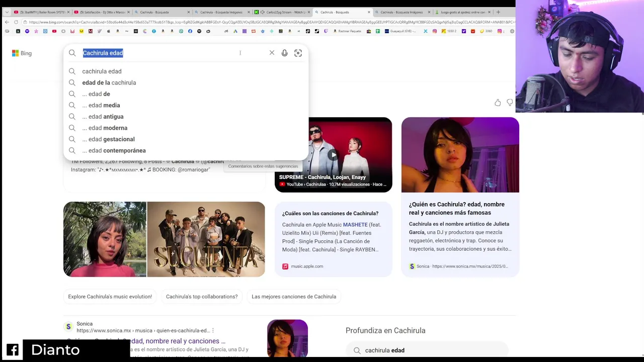Expand the tab list dropdown arrow
The image size is (644, 362).
7,12
